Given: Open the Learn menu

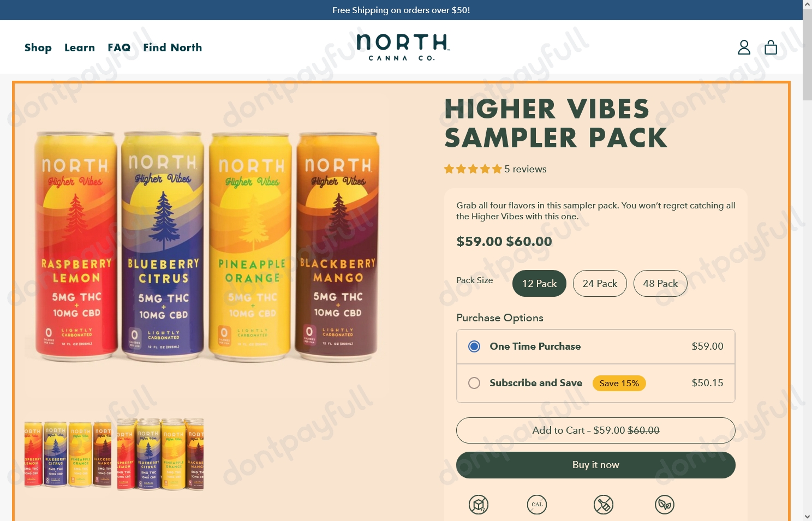Looking at the screenshot, I should coord(80,47).
